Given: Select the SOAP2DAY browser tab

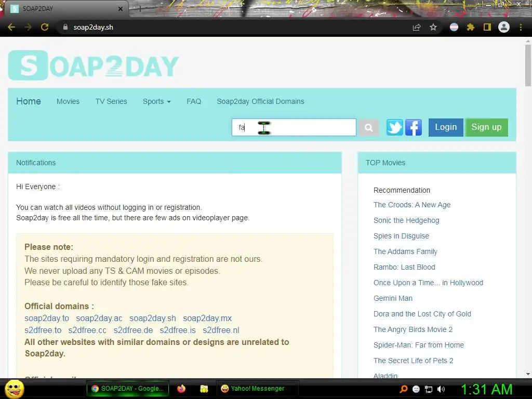Looking at the screenshot, I should click(x=65, y=9).
